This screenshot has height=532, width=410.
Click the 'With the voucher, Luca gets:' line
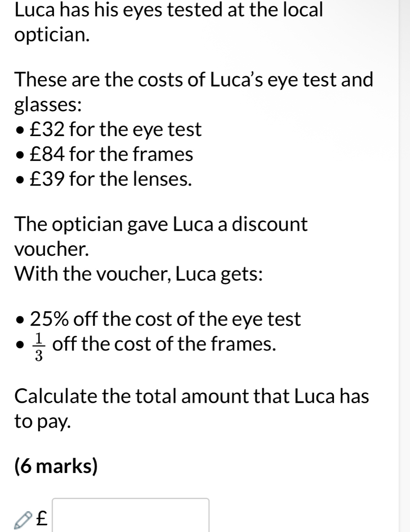[139, 273]
